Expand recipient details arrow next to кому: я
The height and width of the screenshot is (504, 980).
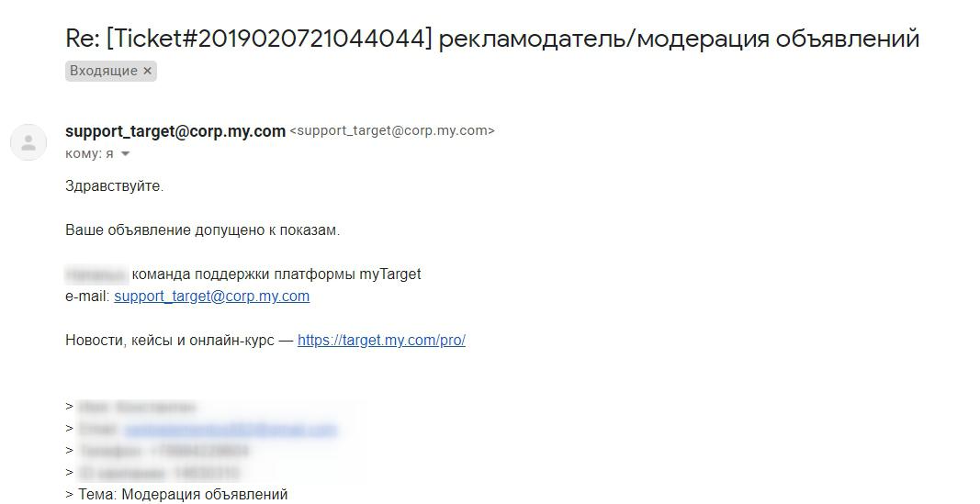[x=125, y=153]
